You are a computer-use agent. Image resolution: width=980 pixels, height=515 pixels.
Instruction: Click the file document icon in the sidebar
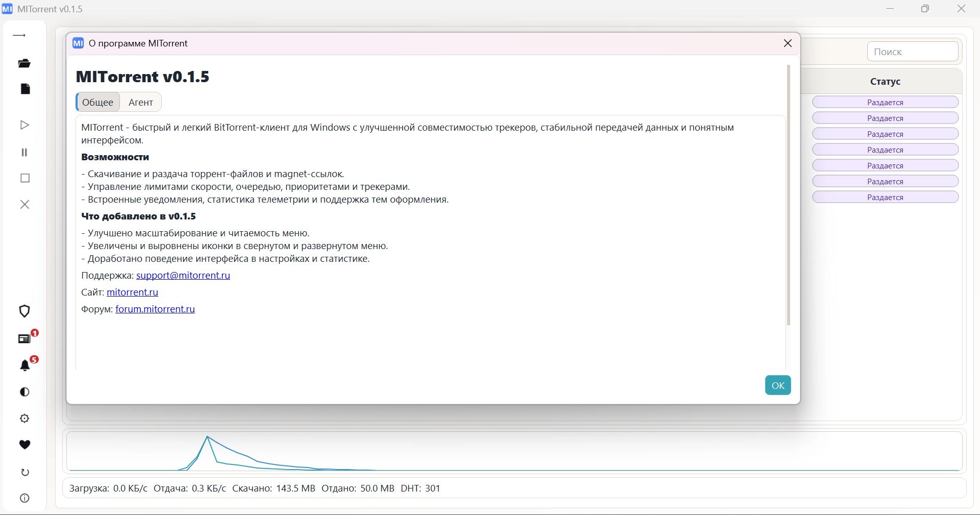pos(25,89)
